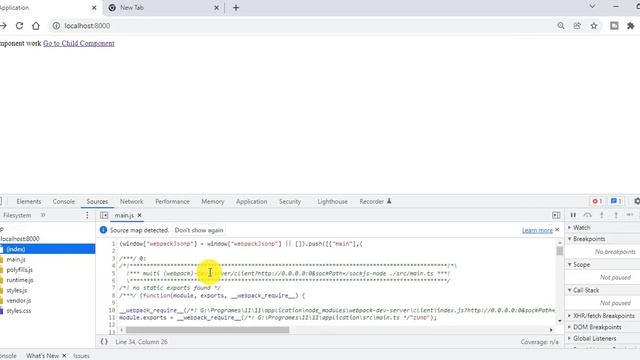Show more navigator tabs chevron

(43, 215)
